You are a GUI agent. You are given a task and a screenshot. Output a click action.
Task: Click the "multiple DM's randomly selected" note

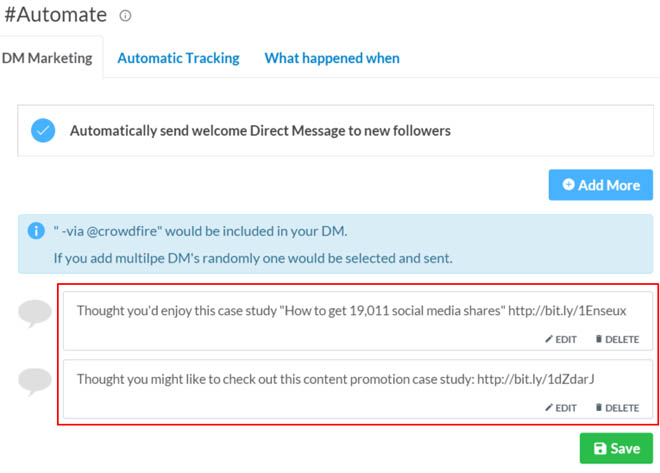click(x=252, y=258)
